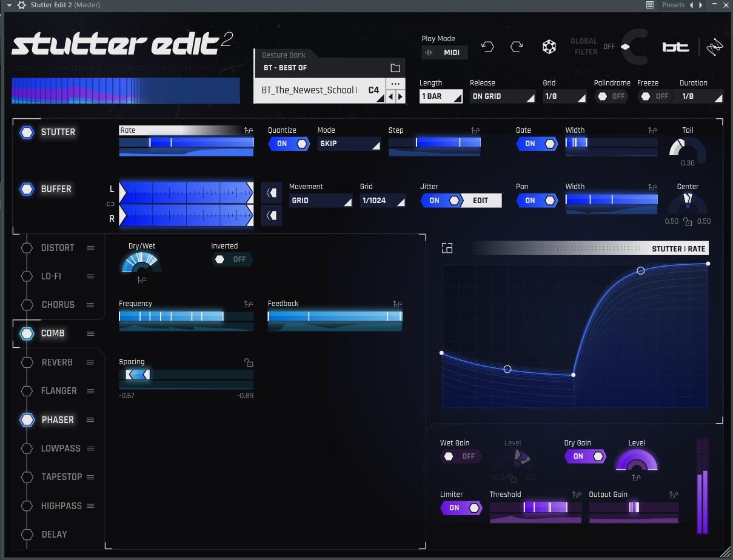Click the Stutter Rate curve icon
733x560 pixels.
tap(249, 130)
